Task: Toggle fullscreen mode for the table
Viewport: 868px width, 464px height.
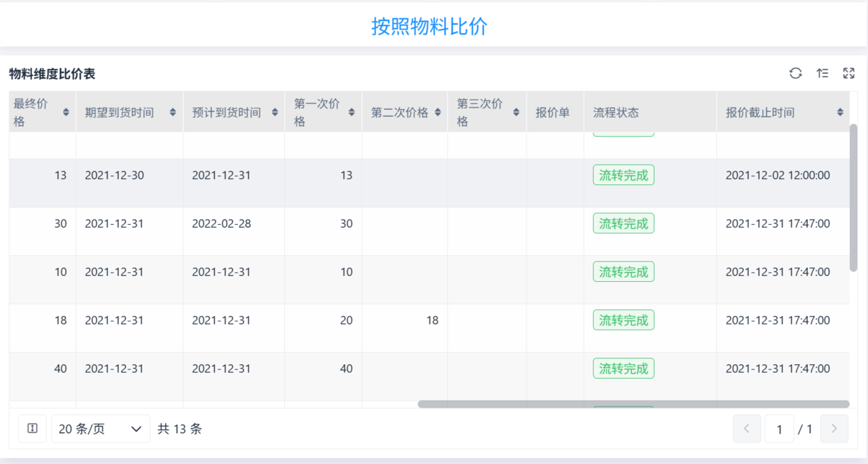Action: (849, 73)
